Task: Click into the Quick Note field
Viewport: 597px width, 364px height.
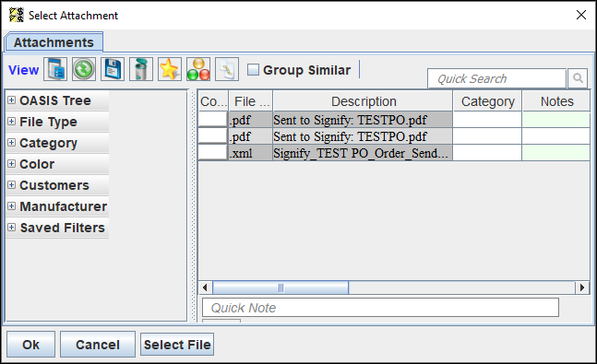Action: [380, 308]
